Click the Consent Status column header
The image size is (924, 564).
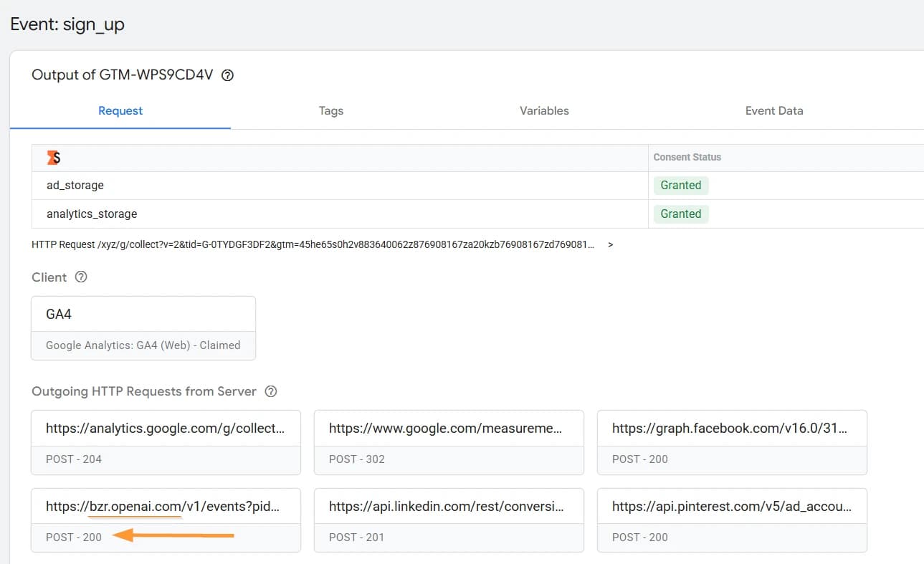coord(687,157)
